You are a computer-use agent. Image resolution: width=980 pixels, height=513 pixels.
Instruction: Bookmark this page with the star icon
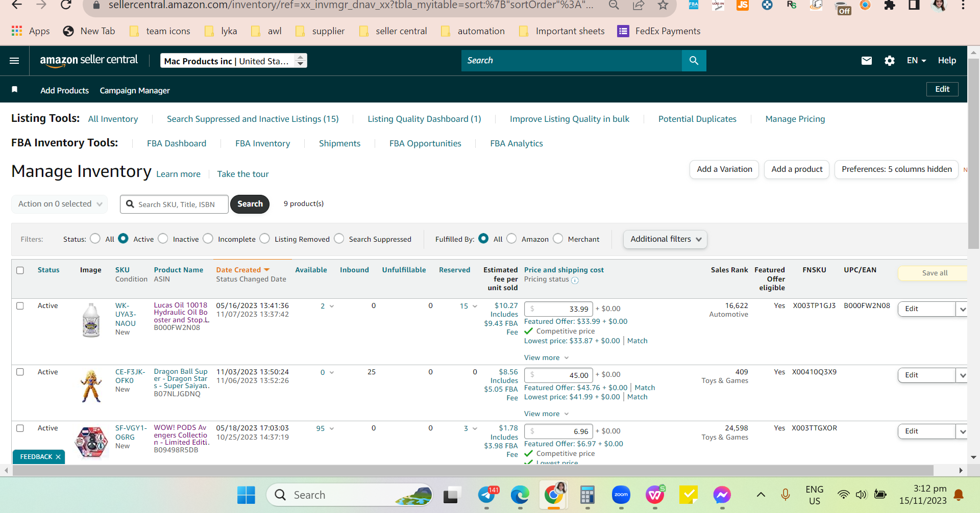(663, 5)
